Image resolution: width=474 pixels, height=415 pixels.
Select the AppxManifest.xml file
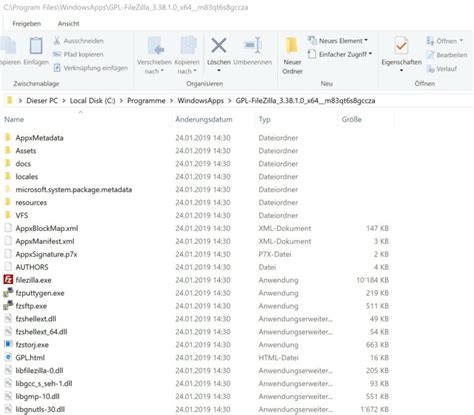45,241
